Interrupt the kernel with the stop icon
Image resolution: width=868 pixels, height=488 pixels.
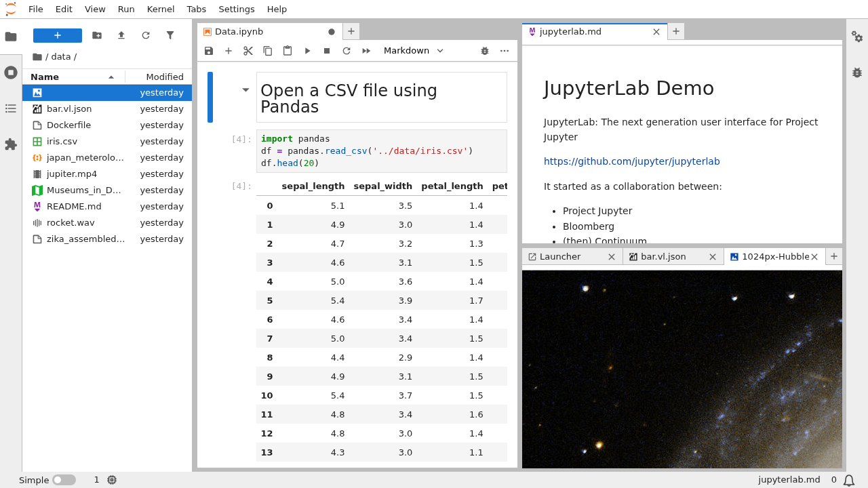[326, 50]
